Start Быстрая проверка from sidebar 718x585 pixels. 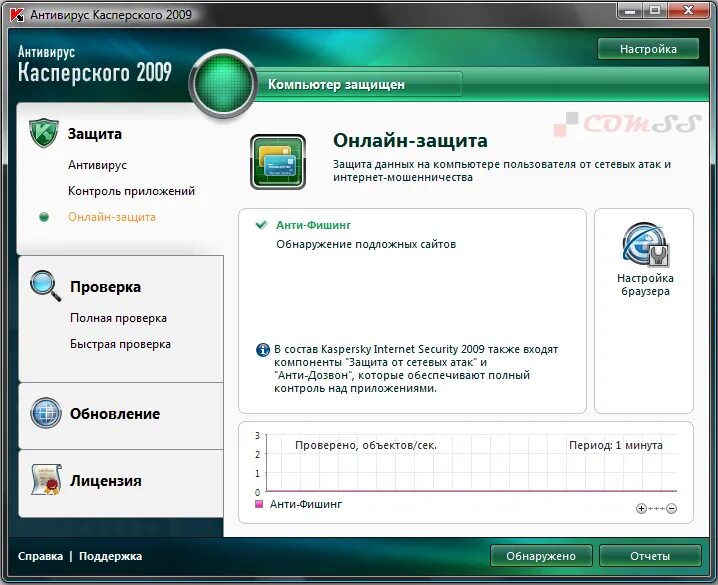click(x=120, y=344)
